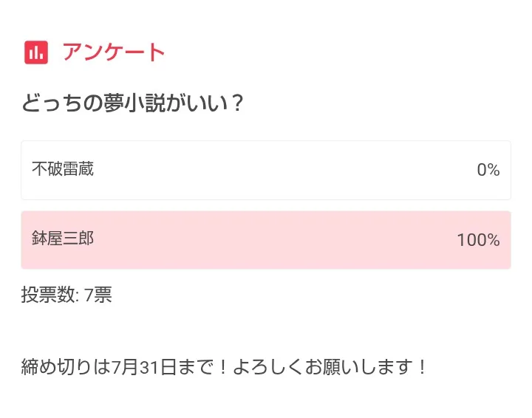Click the 鉢屋三郎 name label

point(63,239)
